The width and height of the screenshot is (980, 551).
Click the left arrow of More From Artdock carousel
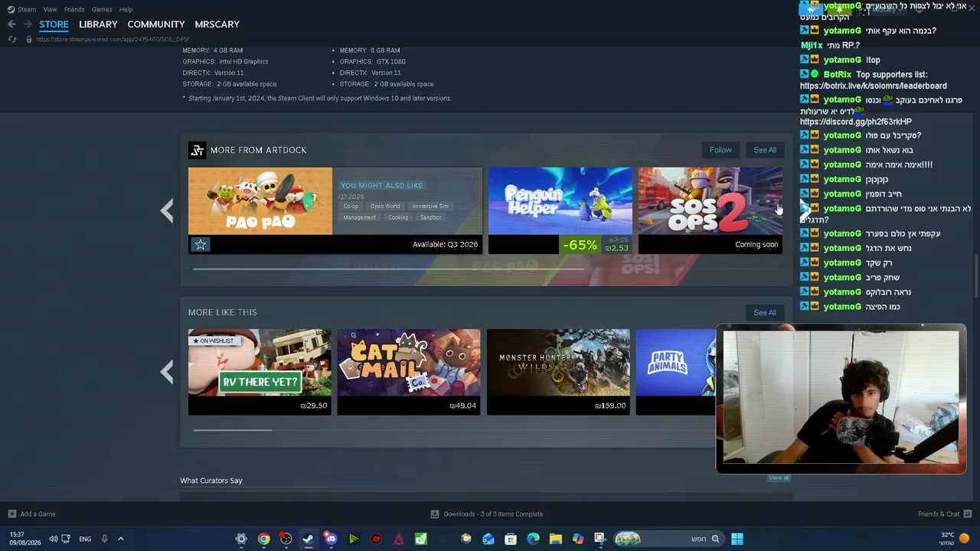point(167,210)
